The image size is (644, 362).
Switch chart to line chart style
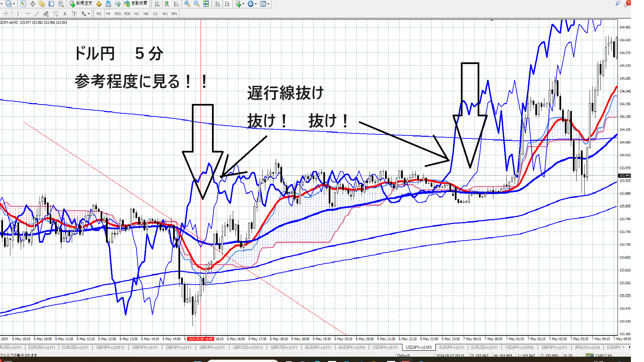click(x=176, y=4)
